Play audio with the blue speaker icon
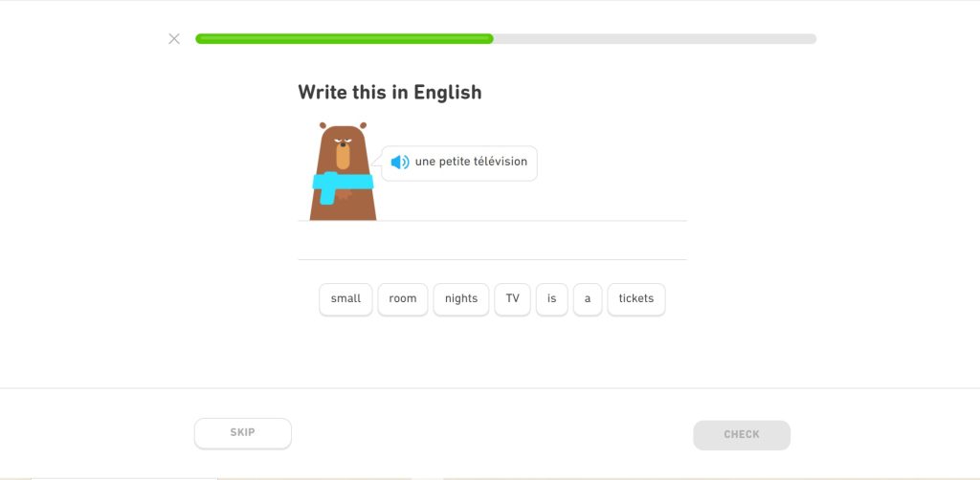Viewport: 980px width, 480px height. [x=400, y=163]
